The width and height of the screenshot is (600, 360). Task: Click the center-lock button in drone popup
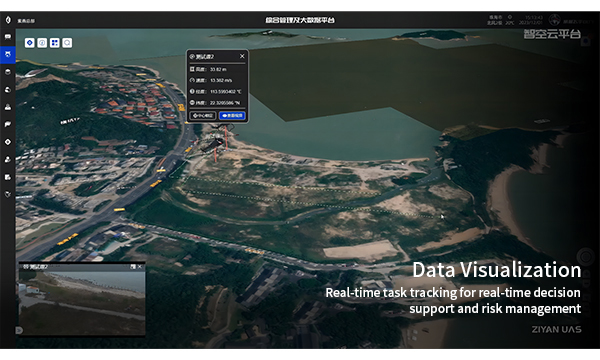pos(203,116)
